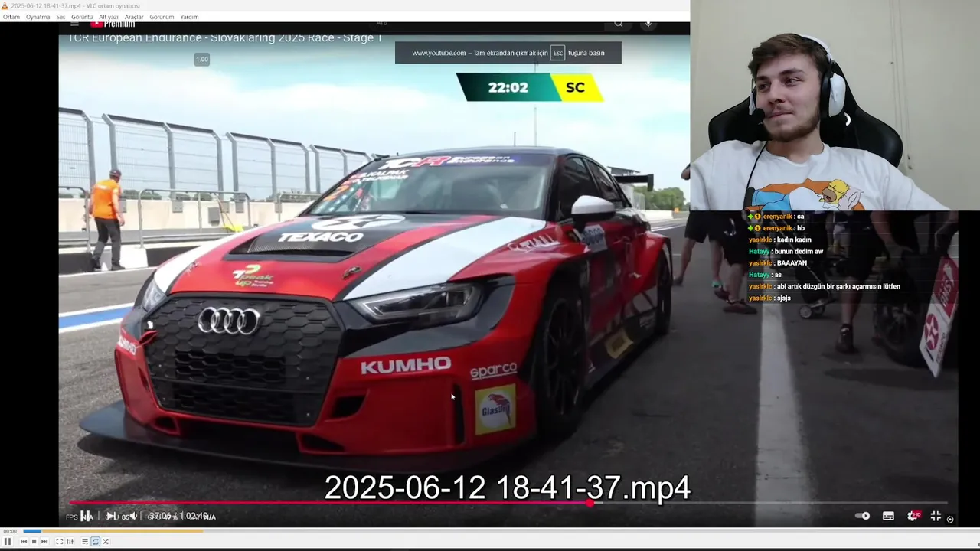Click Hatayy's 'as' chat message
Screen dimensions: 980x551
(765, 275)
